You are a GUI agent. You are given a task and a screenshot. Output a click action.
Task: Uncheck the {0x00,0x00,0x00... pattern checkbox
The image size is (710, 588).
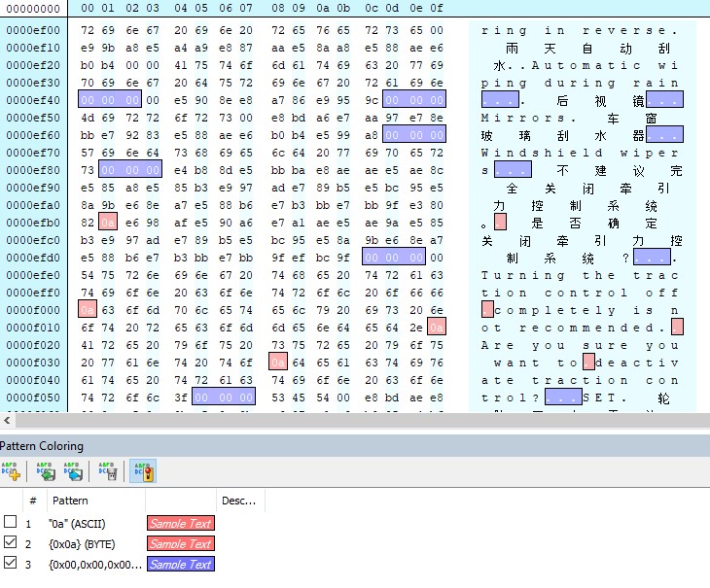point(10,562)
